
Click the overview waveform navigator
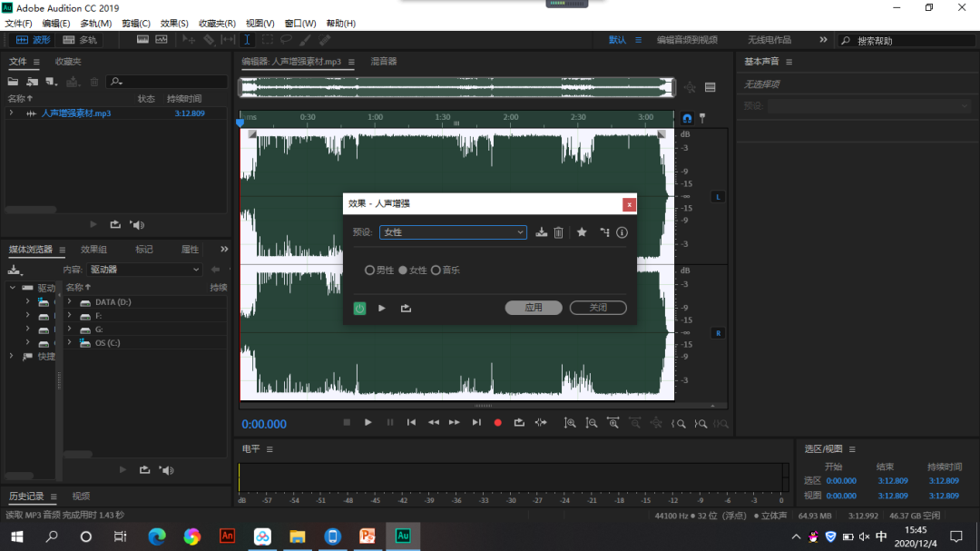tap(457, 87)
